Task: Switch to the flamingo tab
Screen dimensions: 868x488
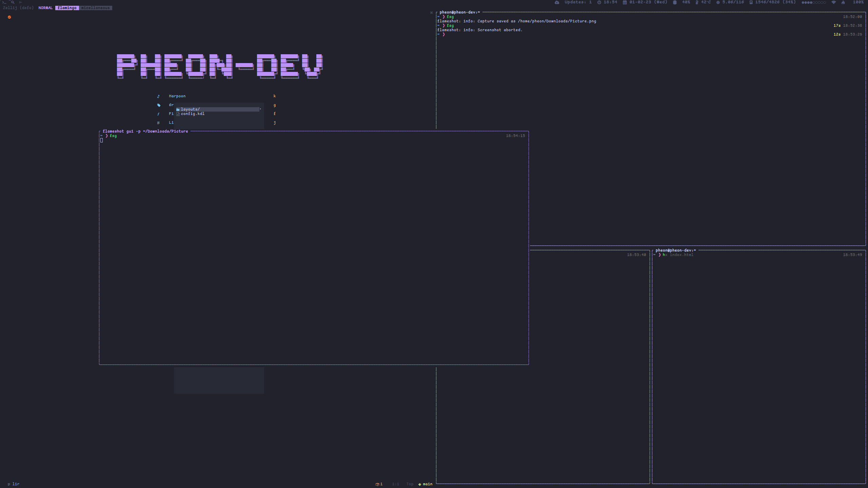Action: click(67, 8)
